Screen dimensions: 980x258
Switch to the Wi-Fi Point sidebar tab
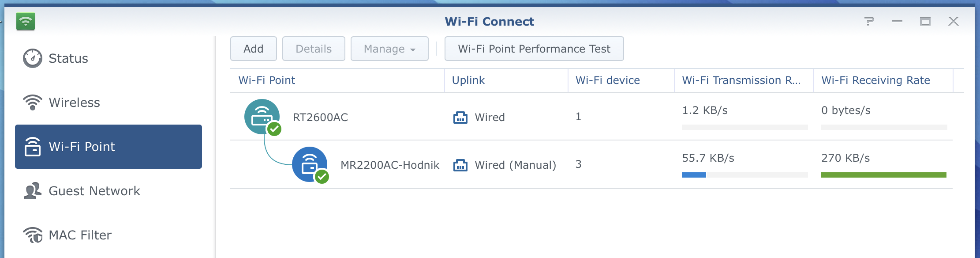108,147
